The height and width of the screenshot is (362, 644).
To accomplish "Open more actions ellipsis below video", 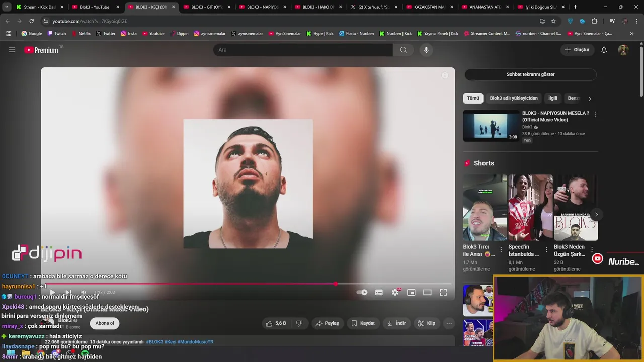I will (449, 323).
